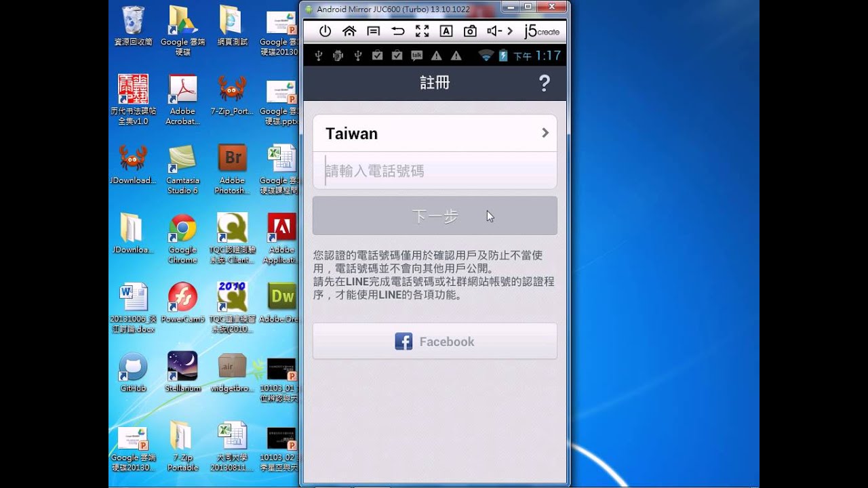The height and width of the screenshot is (488, 868).
Task: Open the help question mark icon
Action: point(544,83)
